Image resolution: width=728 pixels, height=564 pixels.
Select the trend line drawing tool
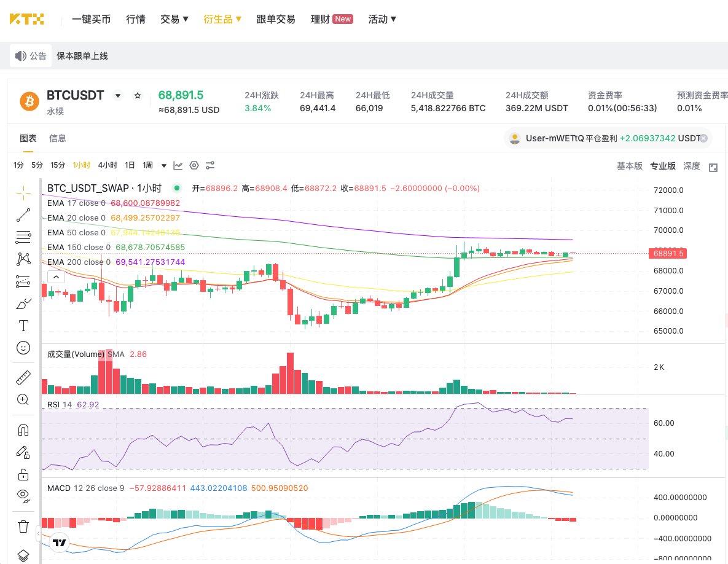23,215
